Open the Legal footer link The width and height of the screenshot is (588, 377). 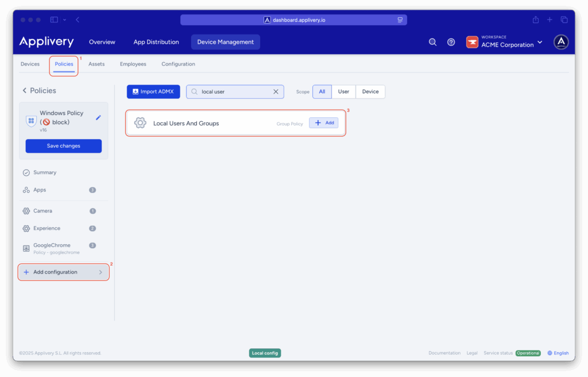point(472,353)
